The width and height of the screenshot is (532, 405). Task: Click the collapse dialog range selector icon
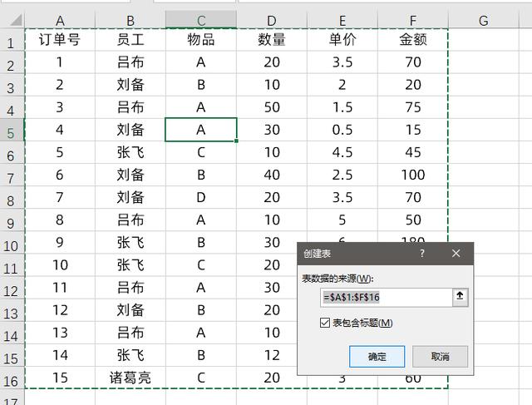pos(460,297)
